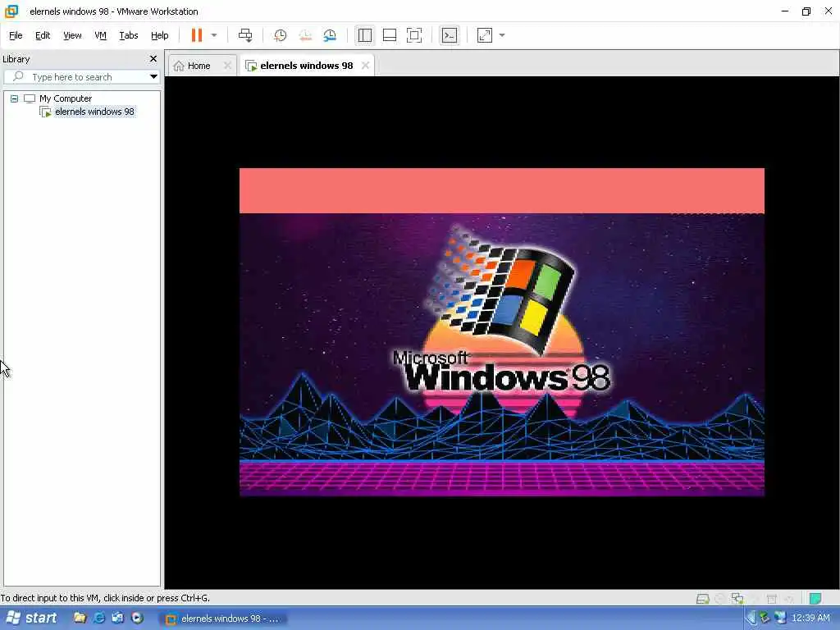Image resolution: width=840 pixels, height=630 pixels.
Task: Enter full screen mode
Action: 414,35
